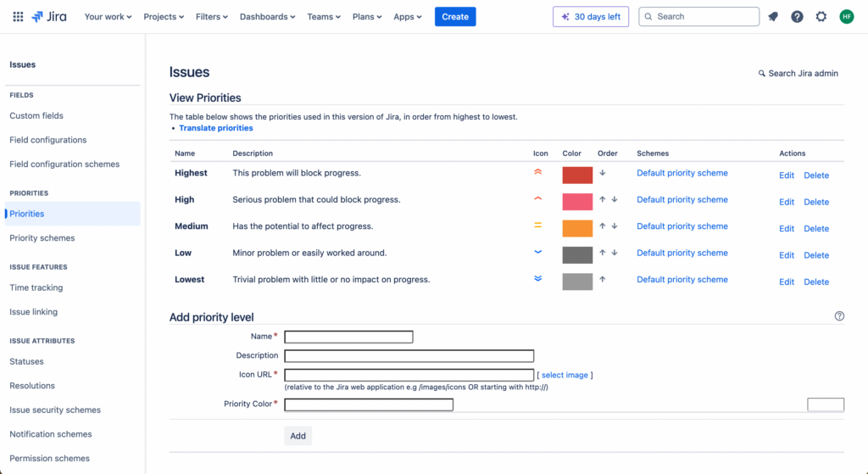
Task: Expand the Projects menu
Action: click(164, 17)
